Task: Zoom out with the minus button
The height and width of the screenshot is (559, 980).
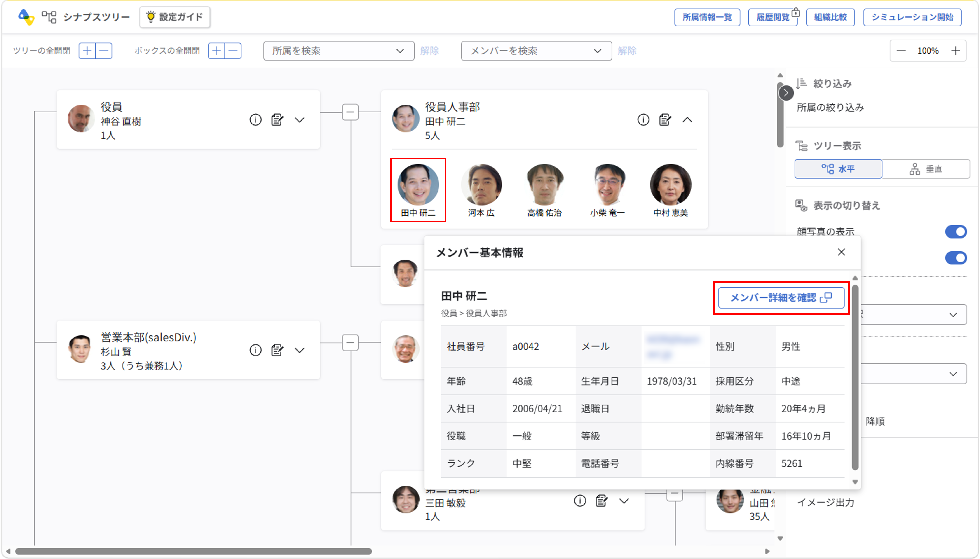Action: click(x=901, y=51)
